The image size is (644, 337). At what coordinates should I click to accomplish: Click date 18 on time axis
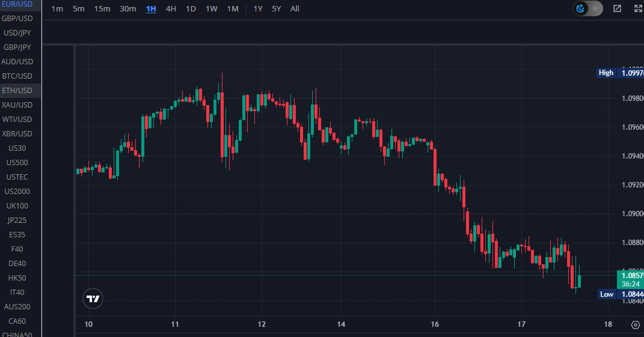point(608,324)
